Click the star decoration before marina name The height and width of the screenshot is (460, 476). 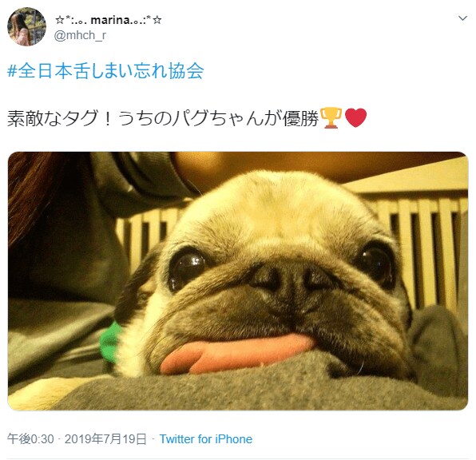coord(59,20)
